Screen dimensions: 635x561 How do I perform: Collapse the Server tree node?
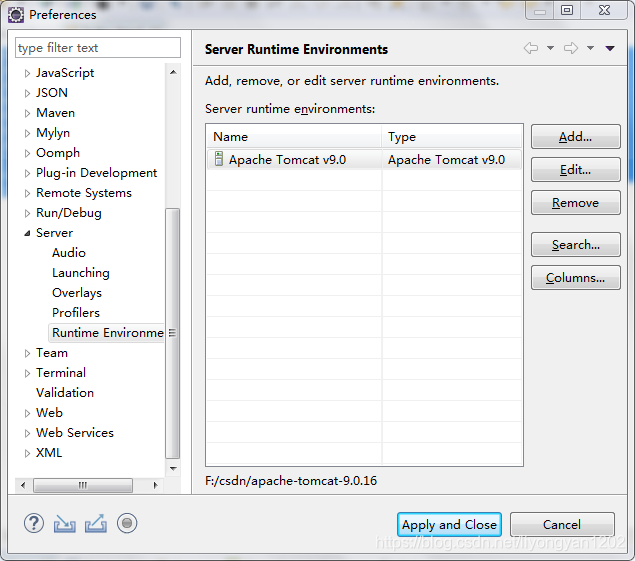(27, 233)
